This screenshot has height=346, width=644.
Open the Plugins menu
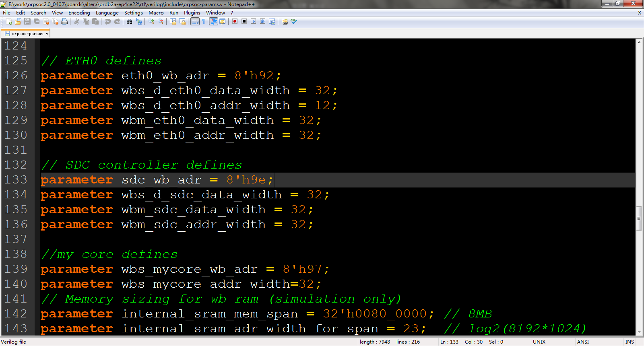pyautogui.click(x=192, y=13)
